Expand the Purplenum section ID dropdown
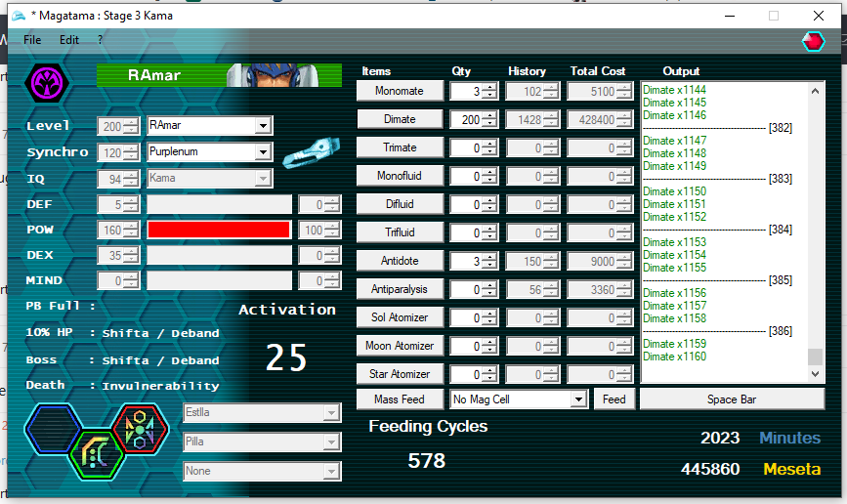The height and width of the screenshot is (504, 847). 262,152
